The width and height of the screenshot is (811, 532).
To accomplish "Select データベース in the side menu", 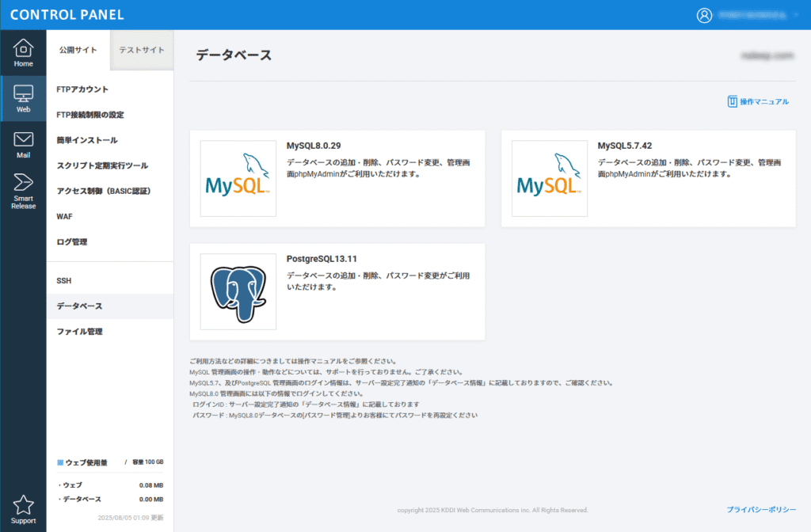I will [x=110, y=306].
